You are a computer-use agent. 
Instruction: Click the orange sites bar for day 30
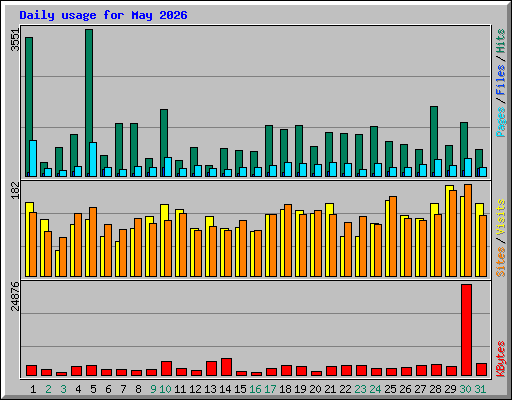[x=468, y=230]
